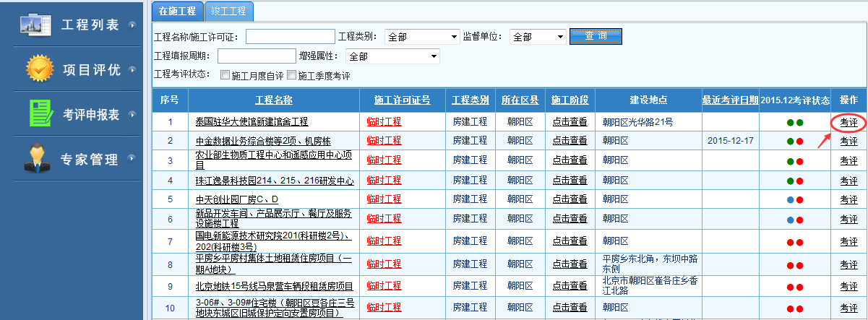Viewport: 868px width, 320px height.
Task: Click the 考评申报表 form icon
Action: pyautogui.click(x=41, y=113)
